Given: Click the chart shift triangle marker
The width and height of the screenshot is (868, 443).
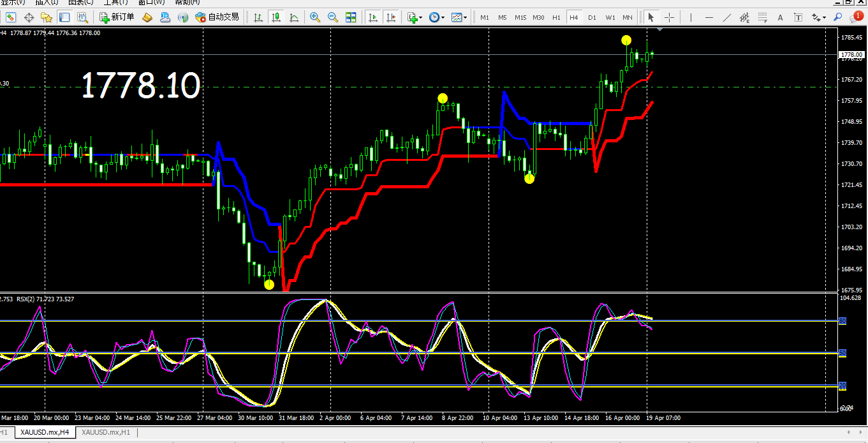Looking at the screenshot, I should (659, 30).
